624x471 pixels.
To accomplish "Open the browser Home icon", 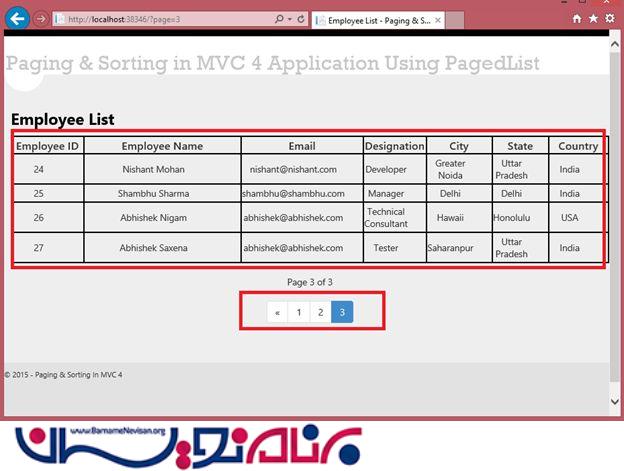I will point(577,18).
